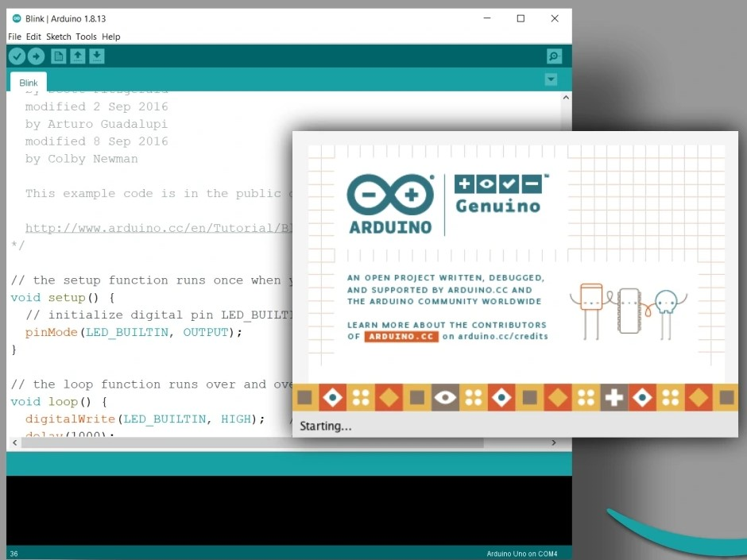Click the editor scroll up arrow

566,98
